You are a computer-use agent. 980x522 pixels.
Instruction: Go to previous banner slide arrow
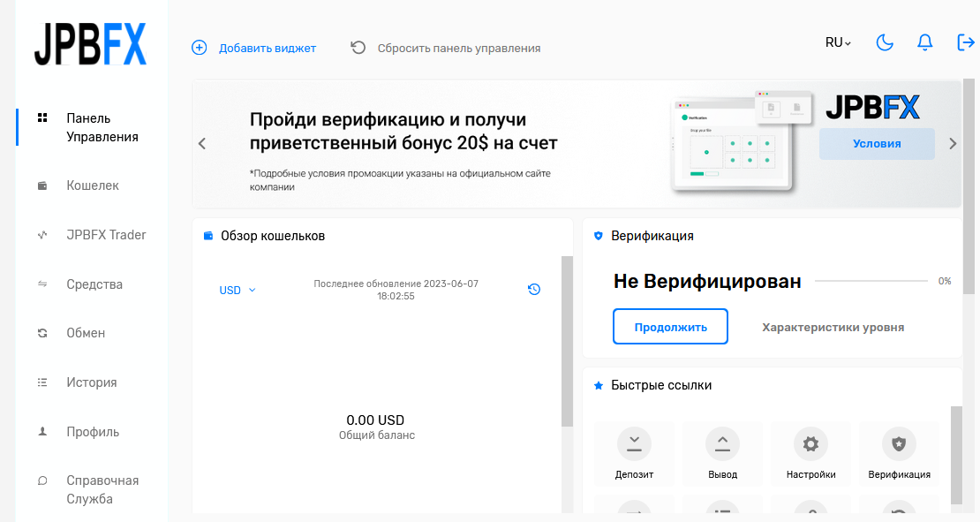[x=202, y=144]
